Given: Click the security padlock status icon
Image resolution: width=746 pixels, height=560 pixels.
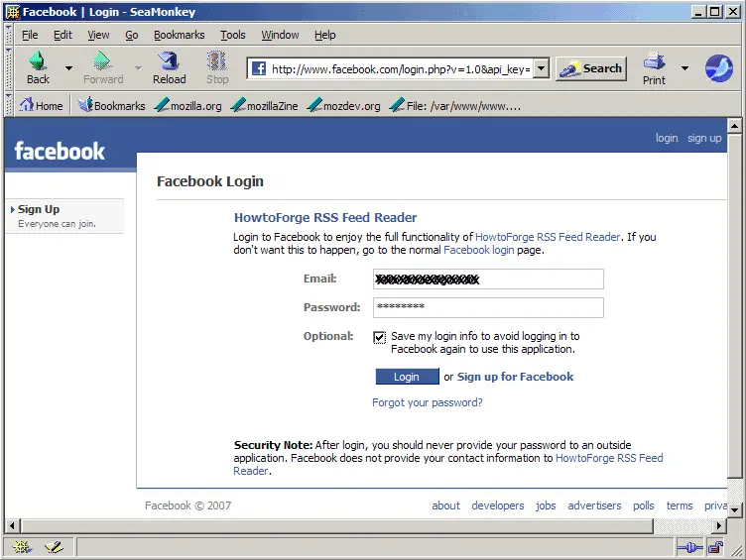Looking at the screenshot, I should click(x=715, y=548).
